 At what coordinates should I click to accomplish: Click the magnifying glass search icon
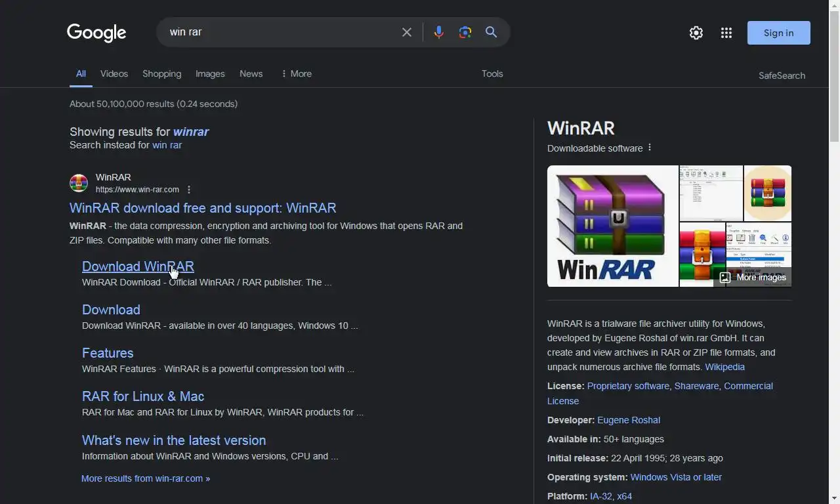point(491,32)
